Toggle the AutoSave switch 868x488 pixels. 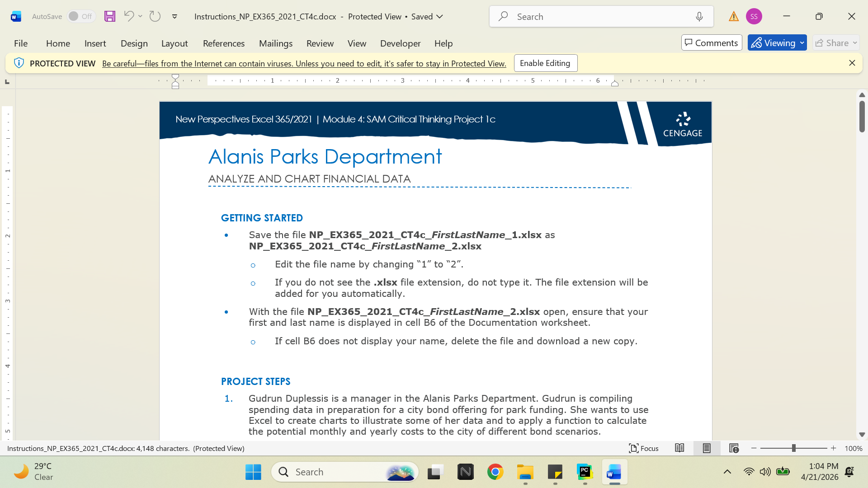coord(81,16)
